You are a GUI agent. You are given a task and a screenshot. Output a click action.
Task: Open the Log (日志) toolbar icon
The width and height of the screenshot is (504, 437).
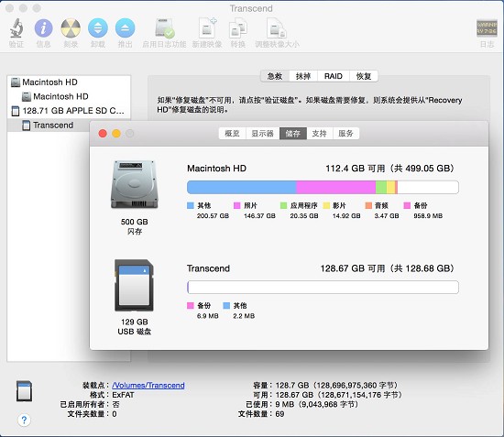click(x=487, y=28)
